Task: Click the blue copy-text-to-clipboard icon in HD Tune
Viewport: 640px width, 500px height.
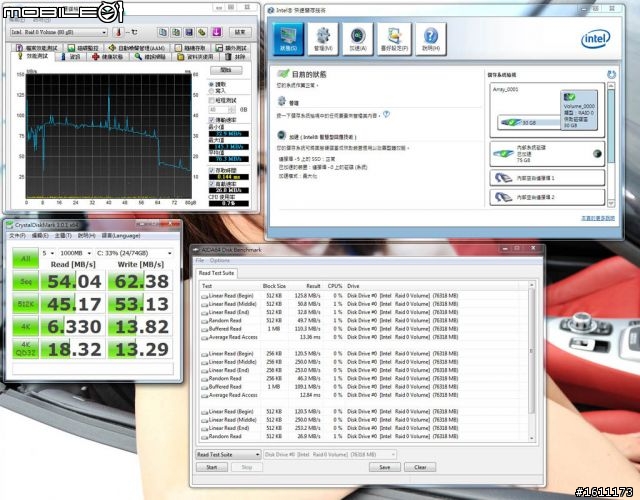Action: [163, 32]
